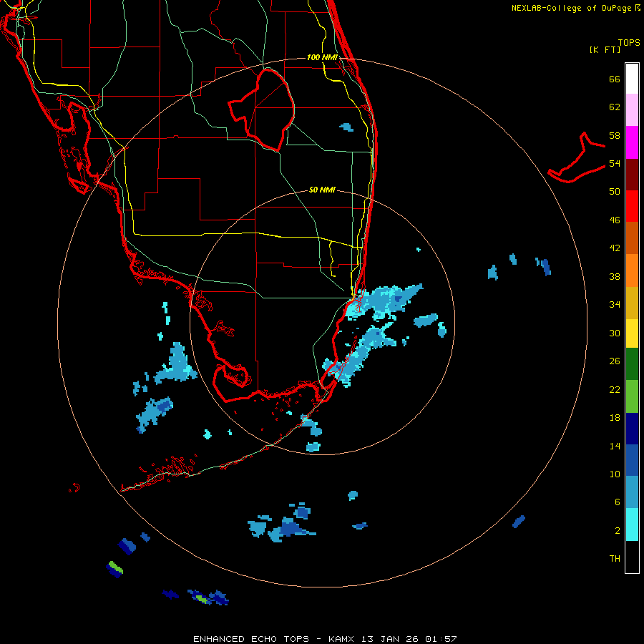Click the dark green legend swatch
The height and width of the screenshot is (644, 644).
point(632,364)
